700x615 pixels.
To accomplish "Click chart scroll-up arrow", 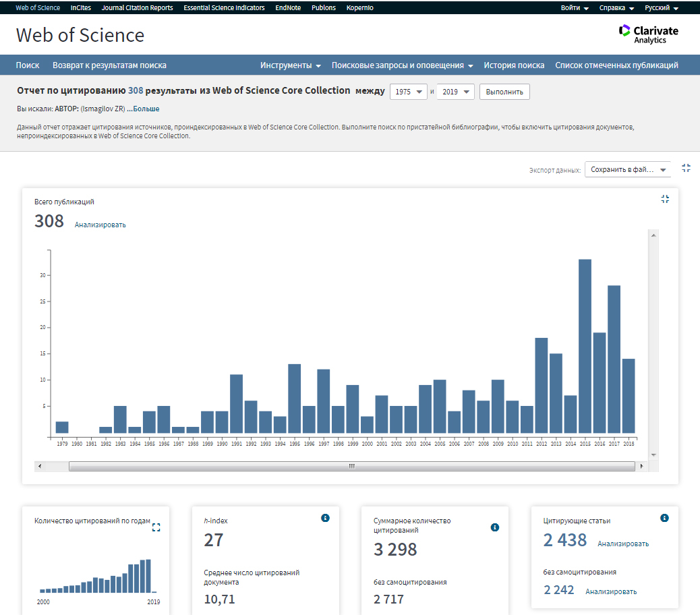I will [653, 235].
